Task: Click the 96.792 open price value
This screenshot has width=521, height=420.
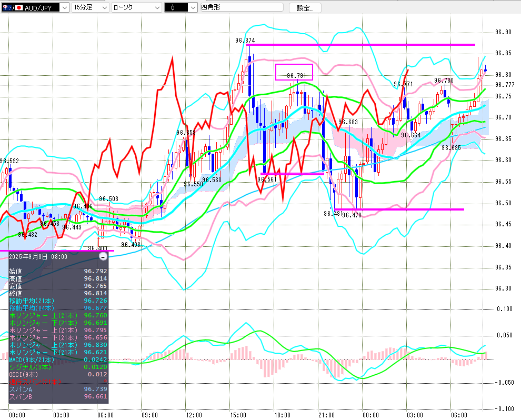Action: click(x=95, y=271)
